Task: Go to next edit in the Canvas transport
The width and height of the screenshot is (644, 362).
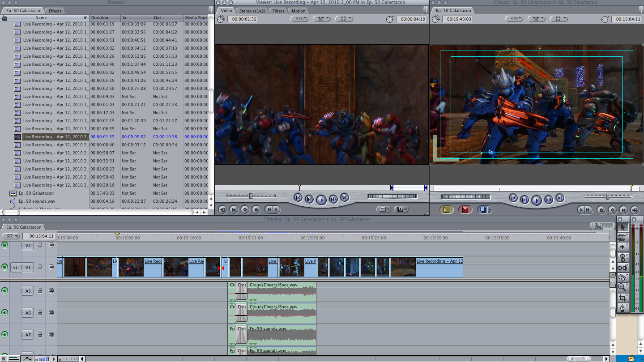Action: [x=559, y=197]
